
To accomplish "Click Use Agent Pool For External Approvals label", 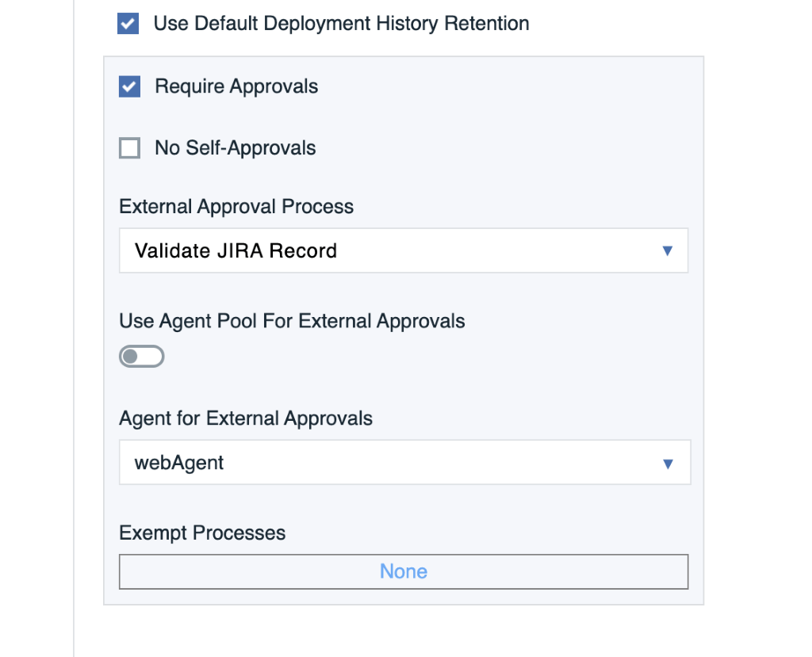I will (x=292, y=321).
